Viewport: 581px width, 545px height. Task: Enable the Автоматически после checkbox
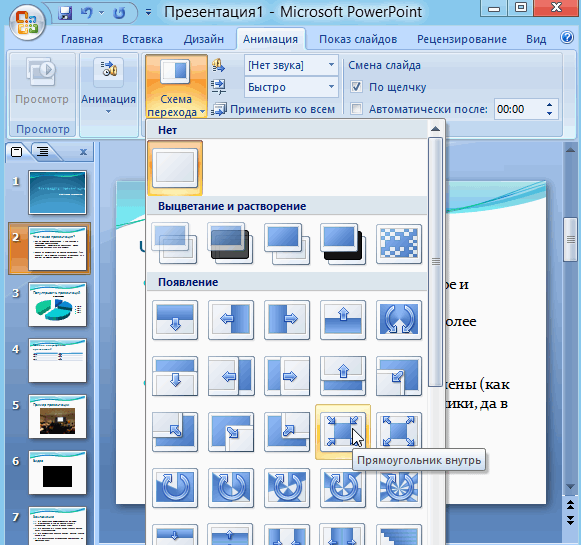(356, 109)
